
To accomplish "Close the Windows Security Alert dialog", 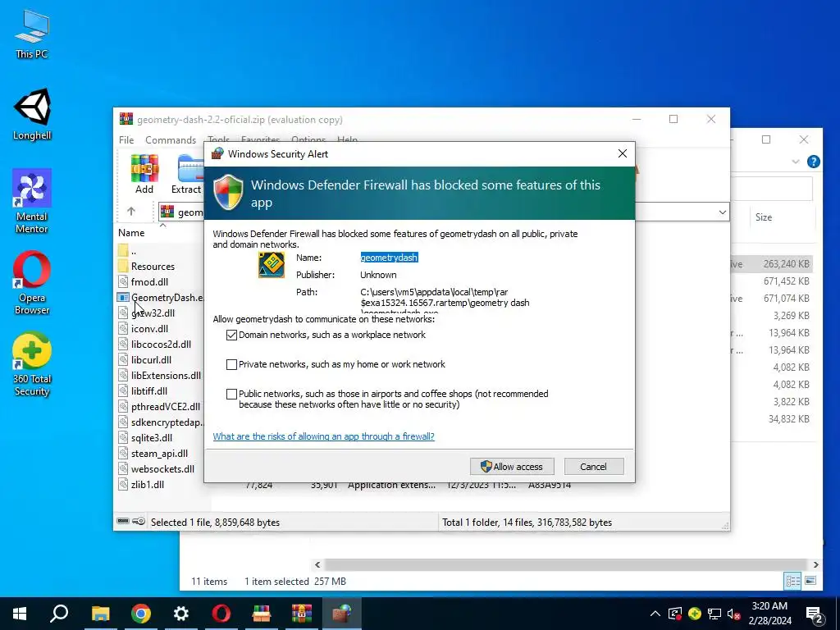I will 622,153.
